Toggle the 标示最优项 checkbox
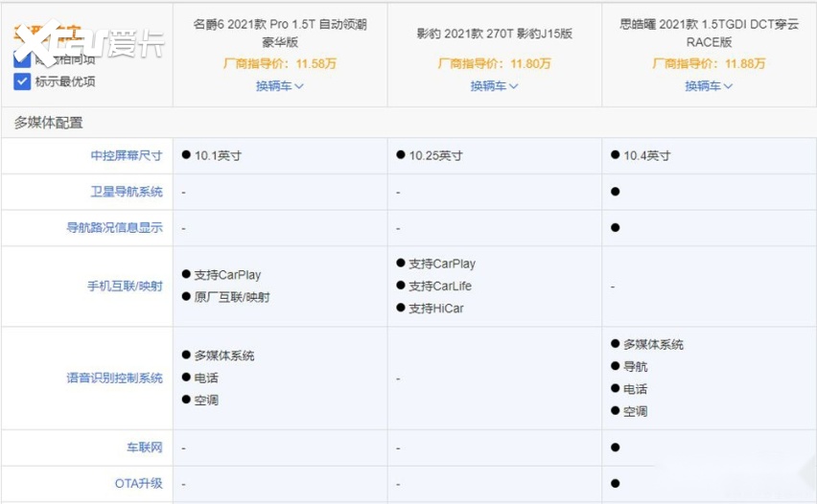The image size is (817, 504). (x=23, y=81)
